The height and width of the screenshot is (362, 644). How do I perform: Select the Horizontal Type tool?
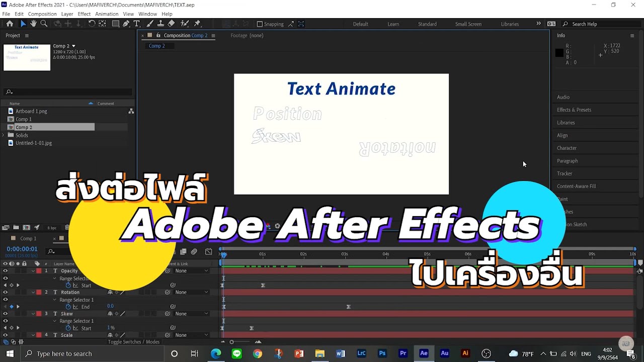pos(136,24)
